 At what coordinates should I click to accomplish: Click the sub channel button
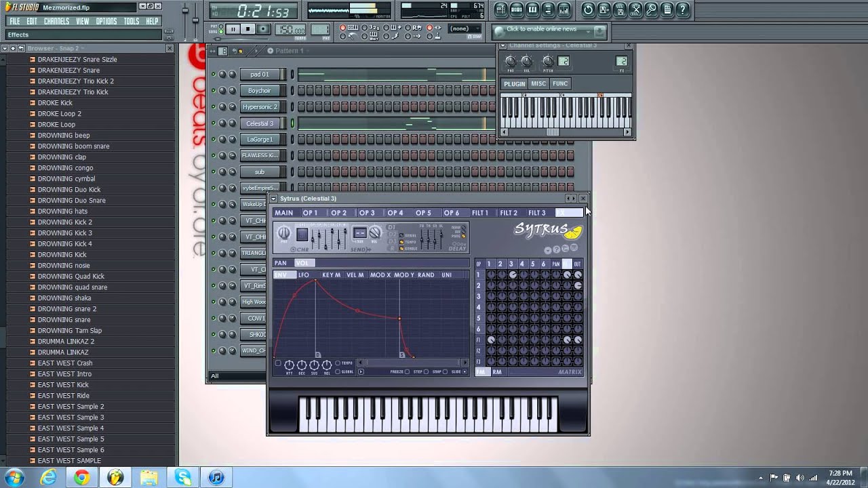(260, 172)
